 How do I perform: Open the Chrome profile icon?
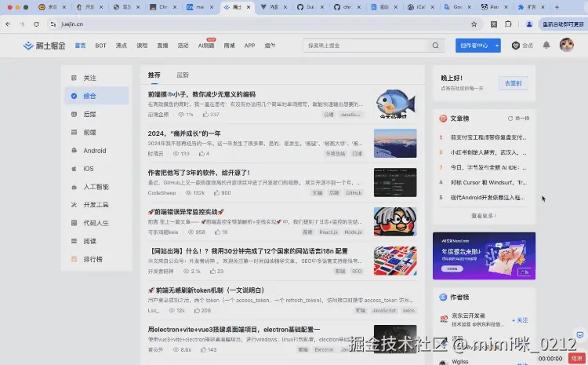click(x=529, y=24)
